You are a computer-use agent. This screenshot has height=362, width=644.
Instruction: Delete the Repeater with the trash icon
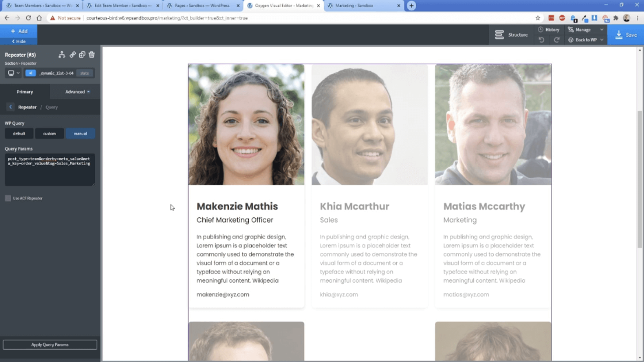(92, 55)
